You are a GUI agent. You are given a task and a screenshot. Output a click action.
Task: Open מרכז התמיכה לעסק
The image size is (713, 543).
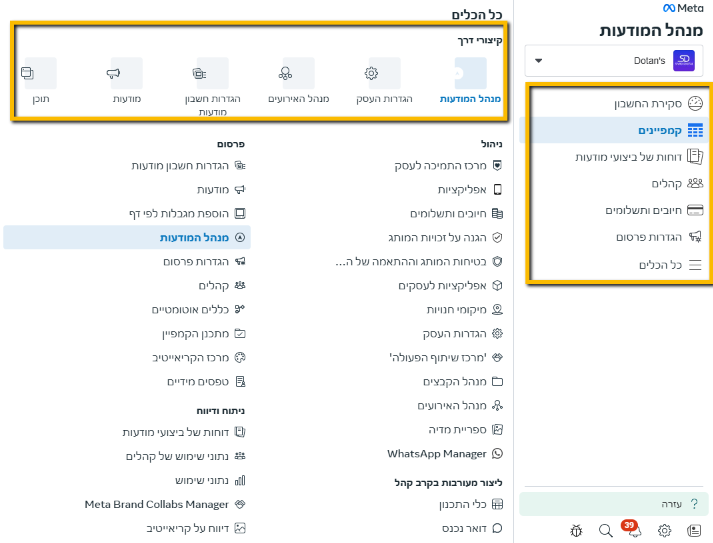pos(448,166)
